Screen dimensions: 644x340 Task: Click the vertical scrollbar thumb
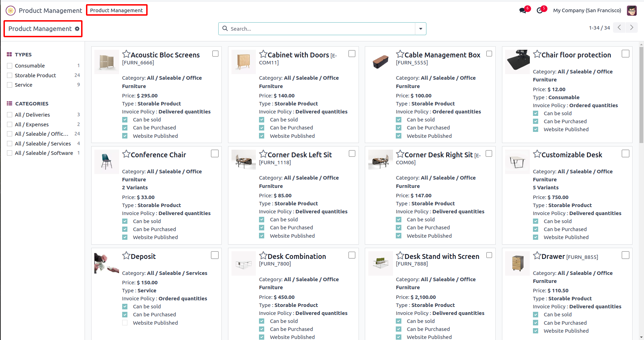pyautogui.click(x=641, y=94)
